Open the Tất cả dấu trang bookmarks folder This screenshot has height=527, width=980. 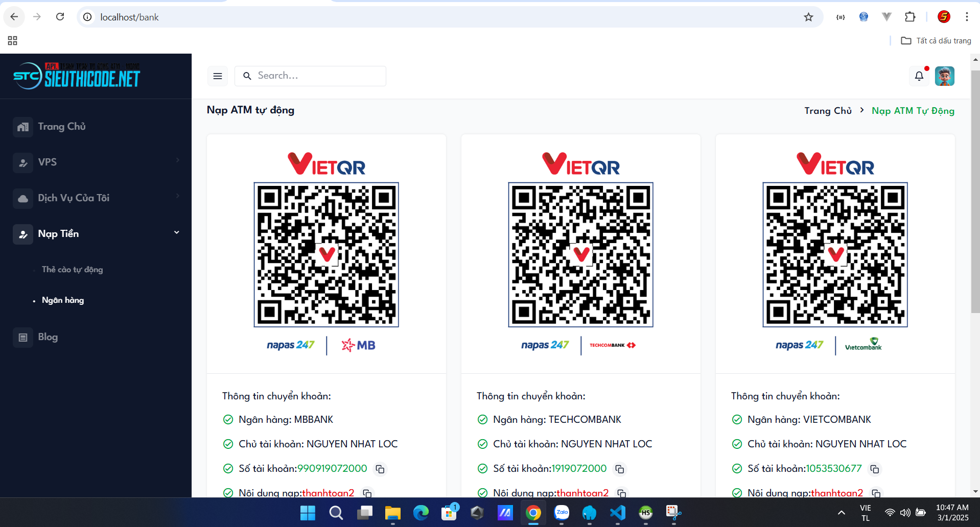936,41
